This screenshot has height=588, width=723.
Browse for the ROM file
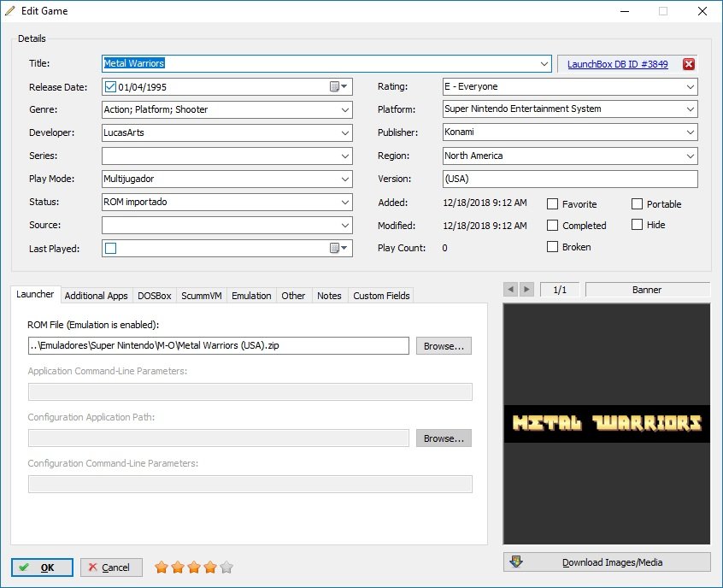[x=444, y=346]
